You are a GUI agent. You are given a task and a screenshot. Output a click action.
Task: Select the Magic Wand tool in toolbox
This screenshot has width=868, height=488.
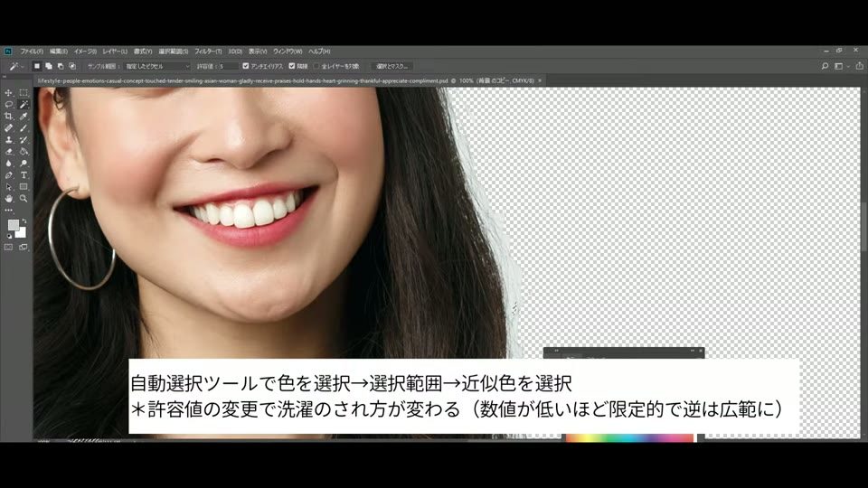[24, 105]
